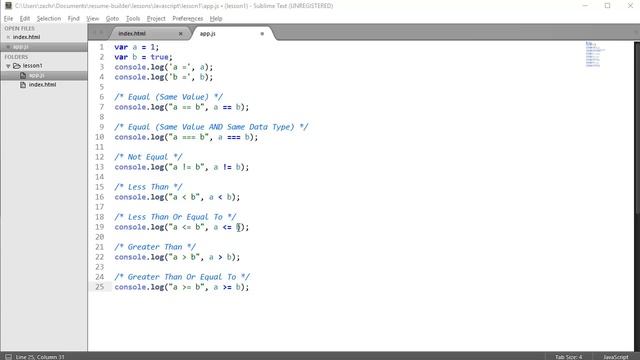This screenshot has width=640, height=360.
Task: Click the lesson1 folder icon
Action: [x=17, y=66]
